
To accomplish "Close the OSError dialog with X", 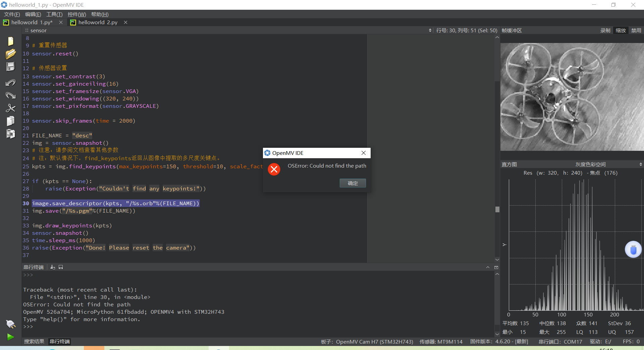I will [364, 153].
